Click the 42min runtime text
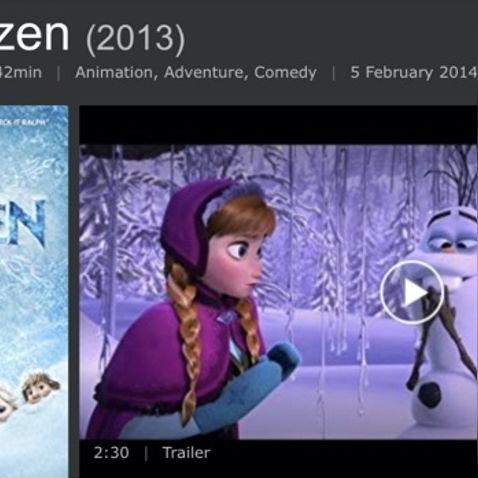This screenshot has width=478, height=478. pyautogui.click(x=21, y=72)
